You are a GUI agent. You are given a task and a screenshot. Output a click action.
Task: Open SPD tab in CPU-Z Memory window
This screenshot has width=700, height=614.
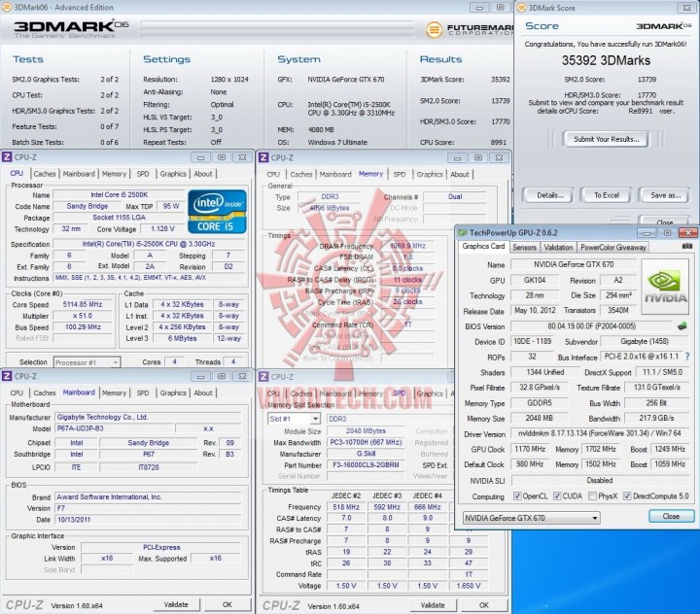400,174
